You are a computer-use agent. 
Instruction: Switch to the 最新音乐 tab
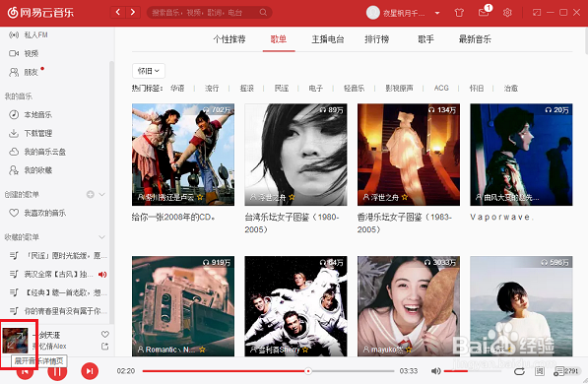pyautogui.click(x=475, y=39)
